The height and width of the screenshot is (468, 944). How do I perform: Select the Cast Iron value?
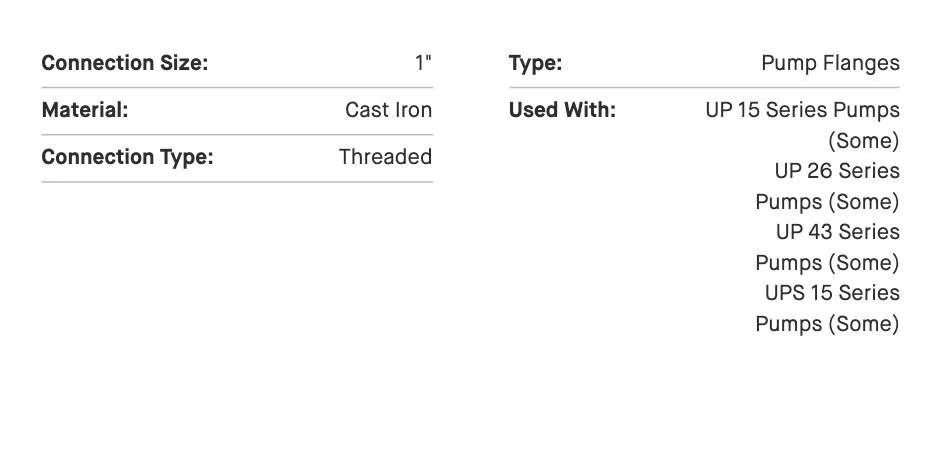[x=388, y=110]
